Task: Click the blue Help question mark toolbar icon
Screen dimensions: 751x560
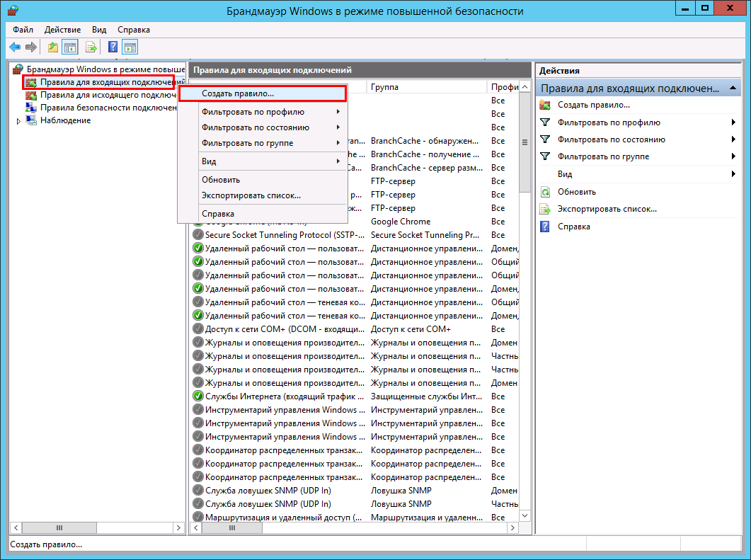Action: point(113,47)
